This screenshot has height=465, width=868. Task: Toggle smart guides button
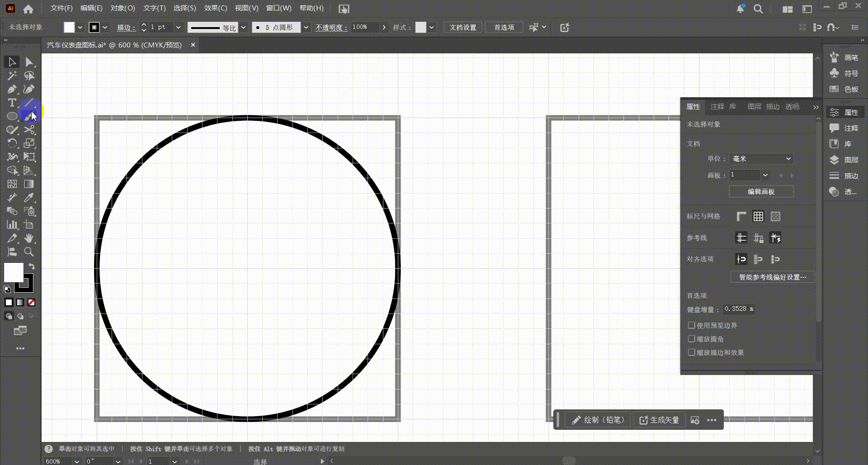coord(775,238)
